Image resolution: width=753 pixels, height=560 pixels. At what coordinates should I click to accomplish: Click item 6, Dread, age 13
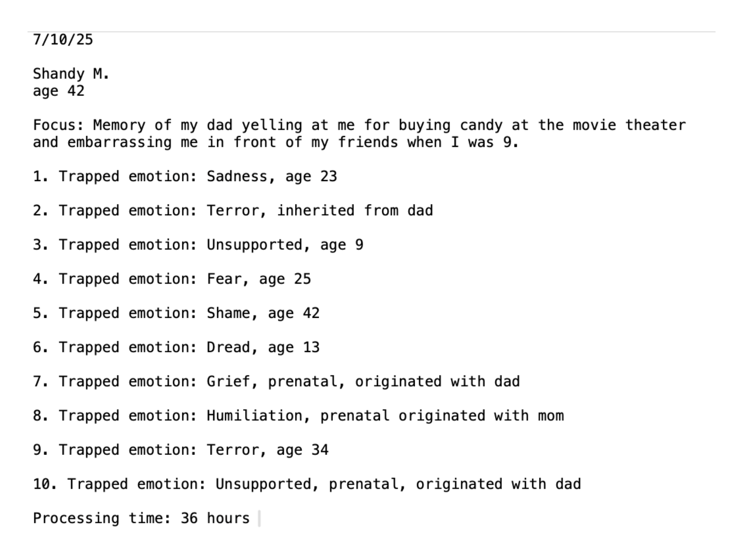[176, 347]
